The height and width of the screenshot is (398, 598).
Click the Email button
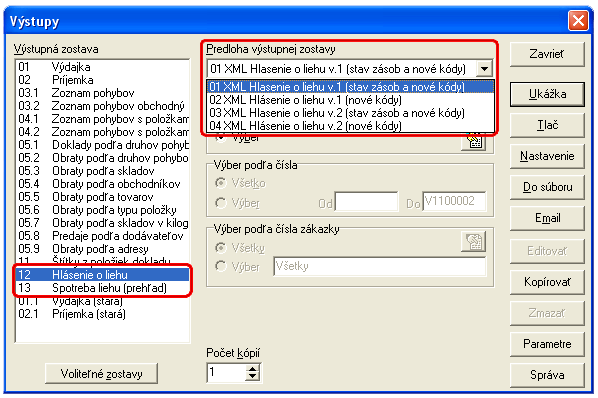547,218
